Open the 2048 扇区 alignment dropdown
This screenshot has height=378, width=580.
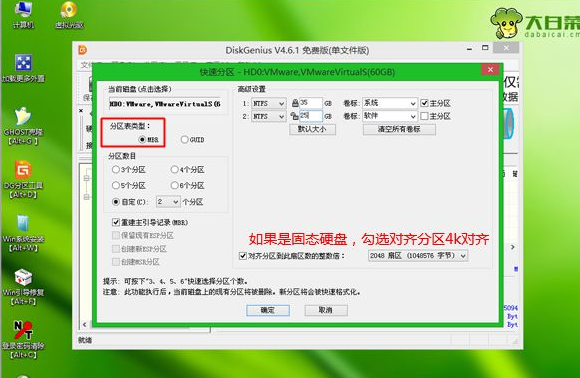[x=418, y=256]
